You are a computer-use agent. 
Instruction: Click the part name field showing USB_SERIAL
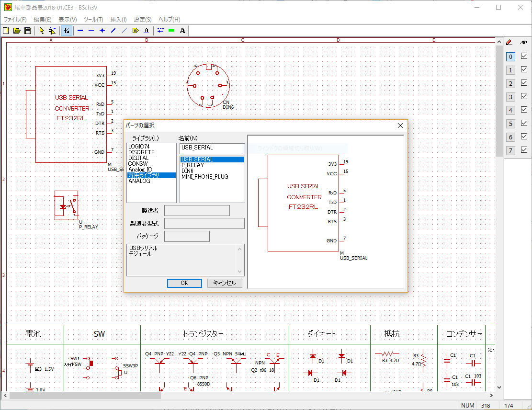click(212, 148)
